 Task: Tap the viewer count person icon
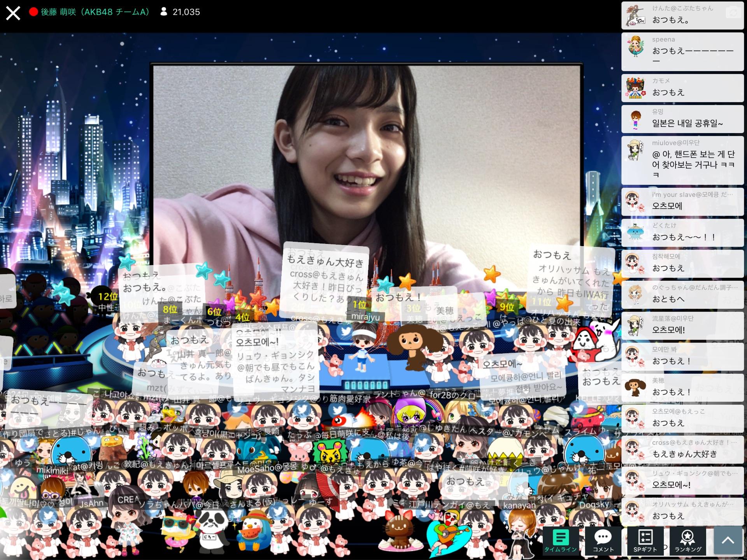(164, 12)
